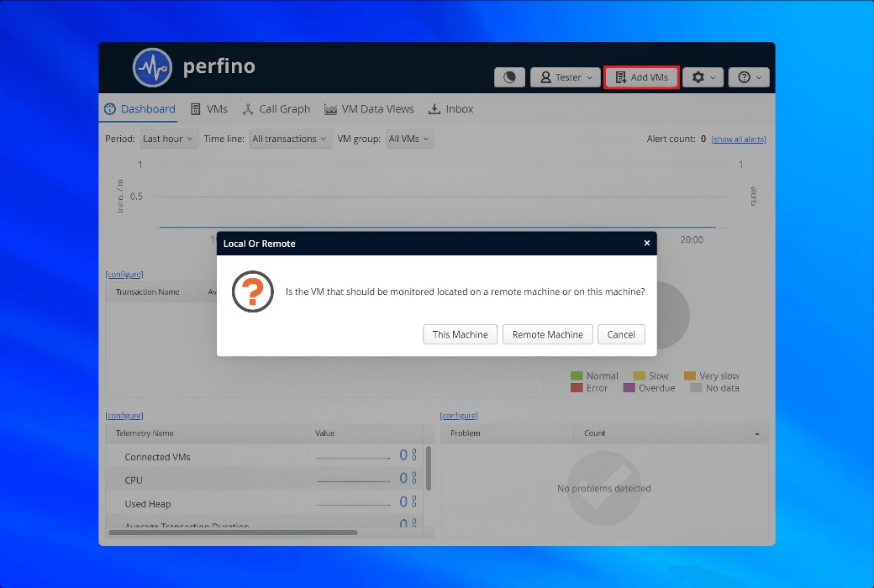The height and width of the screenshot is (588, 874).
Task: Click the VM Data Views chart icon
Action: pyautogui.click(x=330, y=110)
